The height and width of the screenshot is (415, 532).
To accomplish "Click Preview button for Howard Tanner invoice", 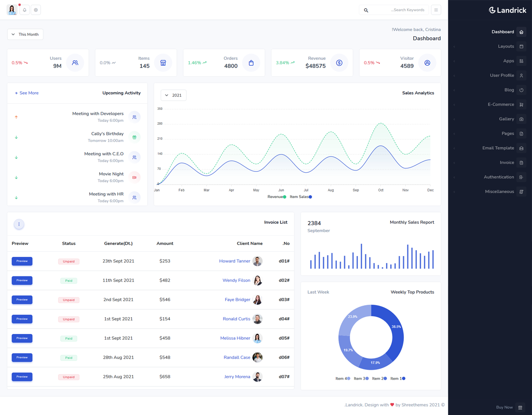I will point(22,261).
